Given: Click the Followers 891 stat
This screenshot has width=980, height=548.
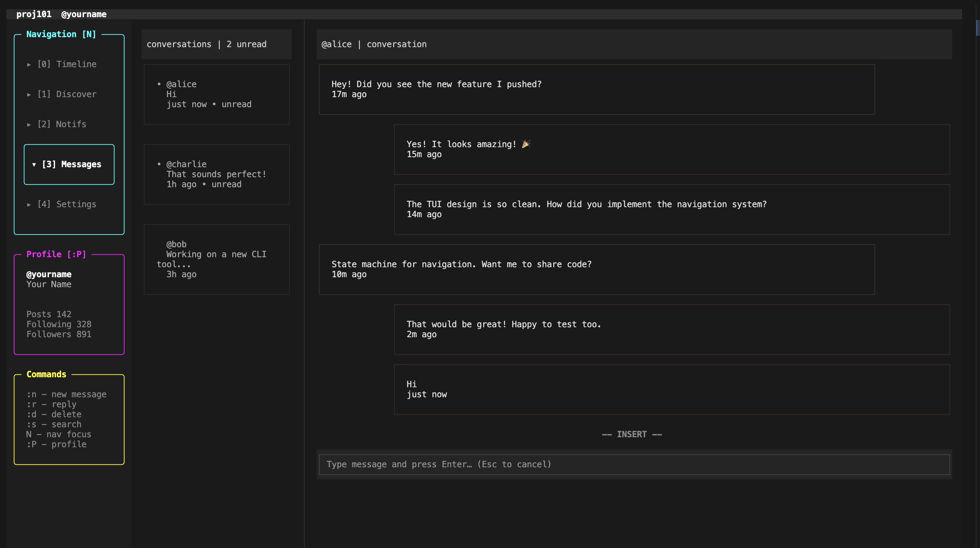Looking at the screenshot, I should pyautogui.click(x=59, y=334).
